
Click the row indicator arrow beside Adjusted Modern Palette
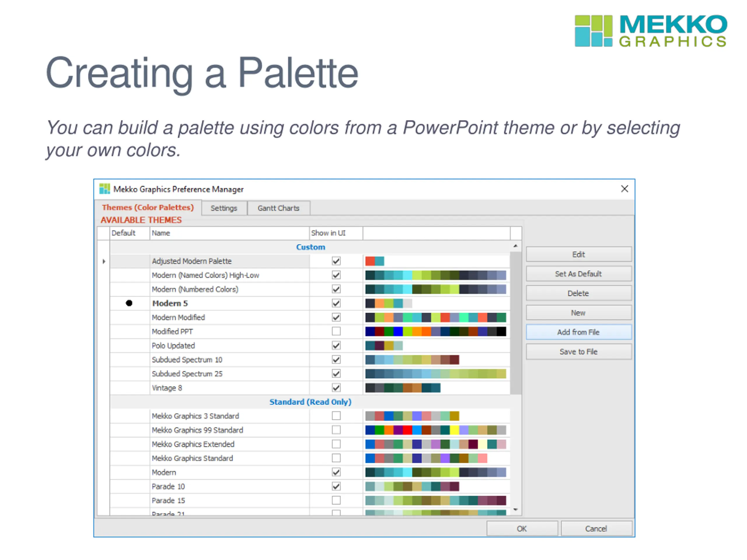(x=104, y=261)
